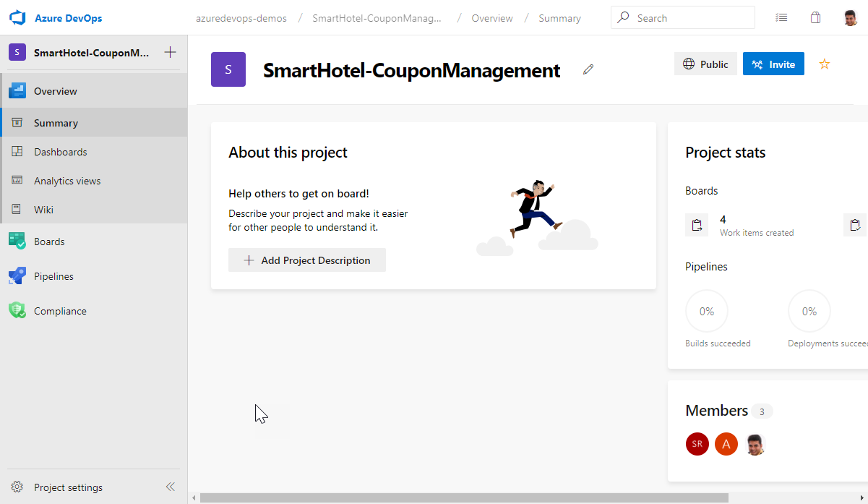Open the work items list icon in header

[x=781, y=18]
